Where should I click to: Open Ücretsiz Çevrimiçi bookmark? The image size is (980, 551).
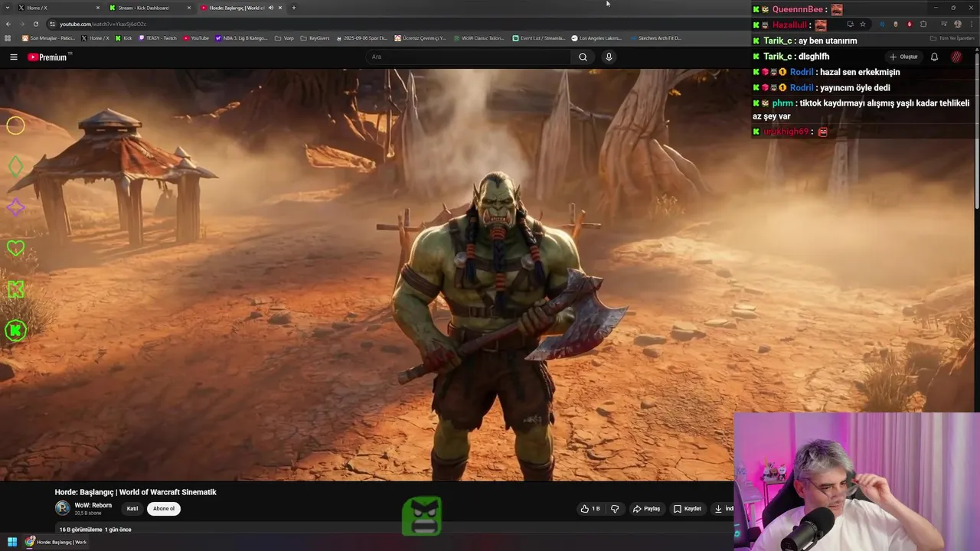(x=420, y=37)
